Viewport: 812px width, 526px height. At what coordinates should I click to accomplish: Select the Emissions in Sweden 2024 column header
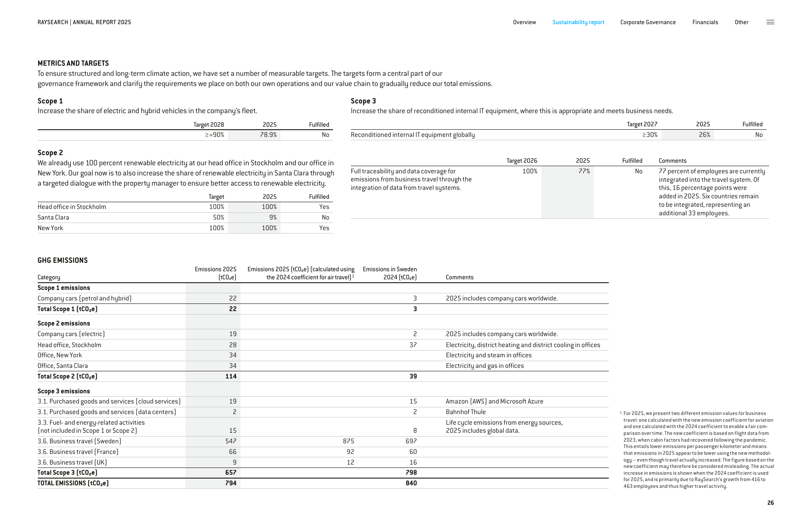click(389, 273)
